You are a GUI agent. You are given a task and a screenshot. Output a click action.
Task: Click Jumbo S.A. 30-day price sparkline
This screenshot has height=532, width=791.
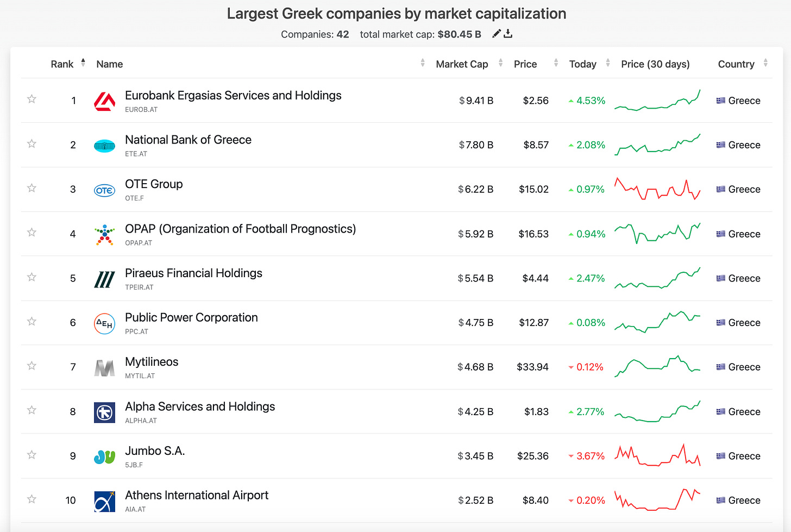(657, 455)
